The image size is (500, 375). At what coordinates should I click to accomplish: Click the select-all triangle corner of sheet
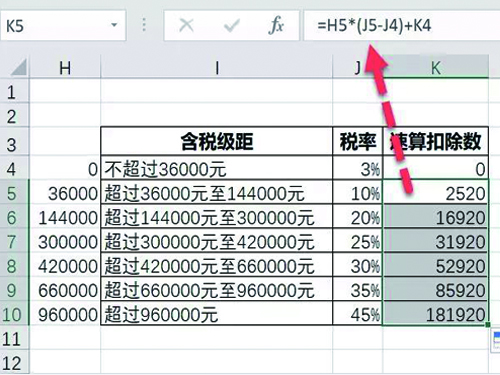pyautogui.click(x=18, y=67)
